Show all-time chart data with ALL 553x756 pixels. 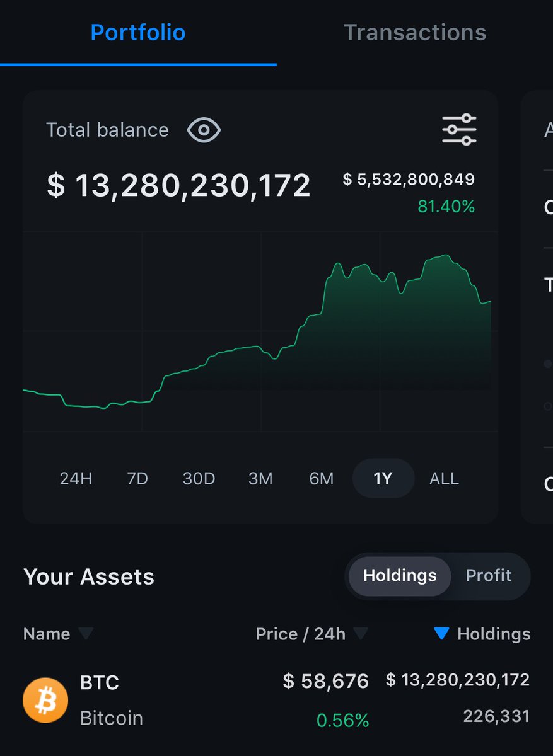coord(443,478)
